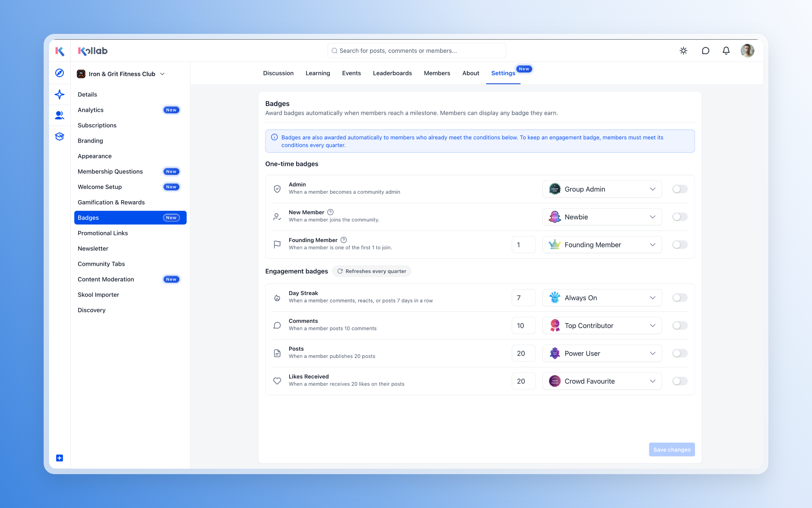Enable the Day Streak badge toggle
Image resolution: width=812 pixels, height=508 pixels.
(x=680, y=298)
